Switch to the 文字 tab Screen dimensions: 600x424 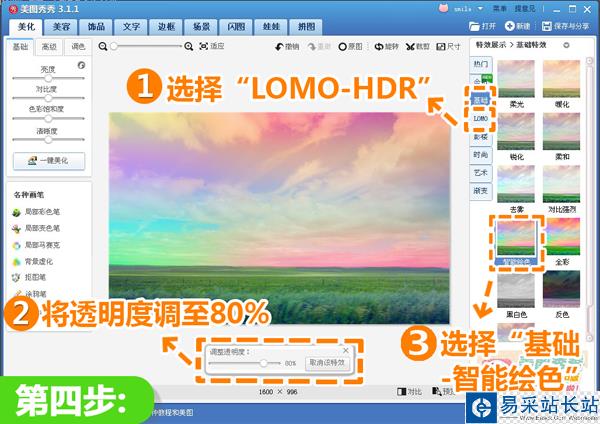[131, 27]
